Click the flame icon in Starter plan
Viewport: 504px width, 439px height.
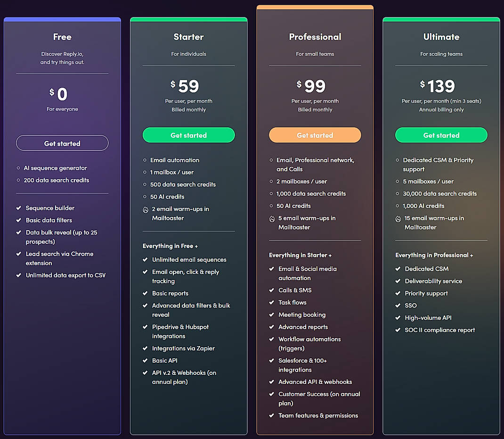pyautogui.click(x=146, y=209)
